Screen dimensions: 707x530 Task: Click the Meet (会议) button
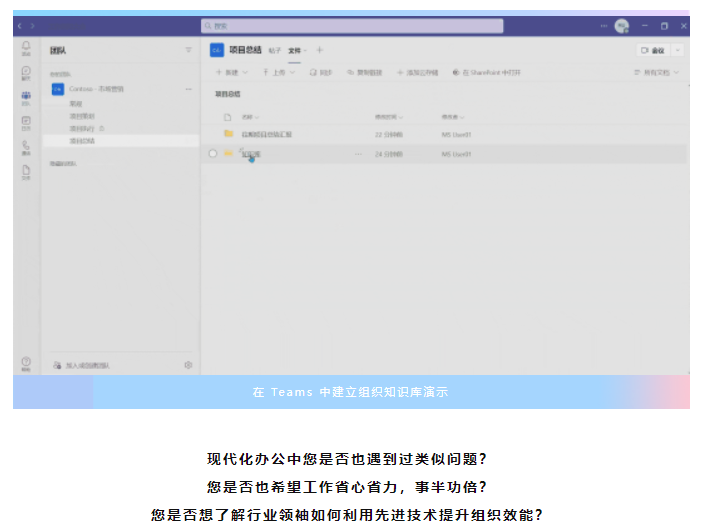point(653,50)
